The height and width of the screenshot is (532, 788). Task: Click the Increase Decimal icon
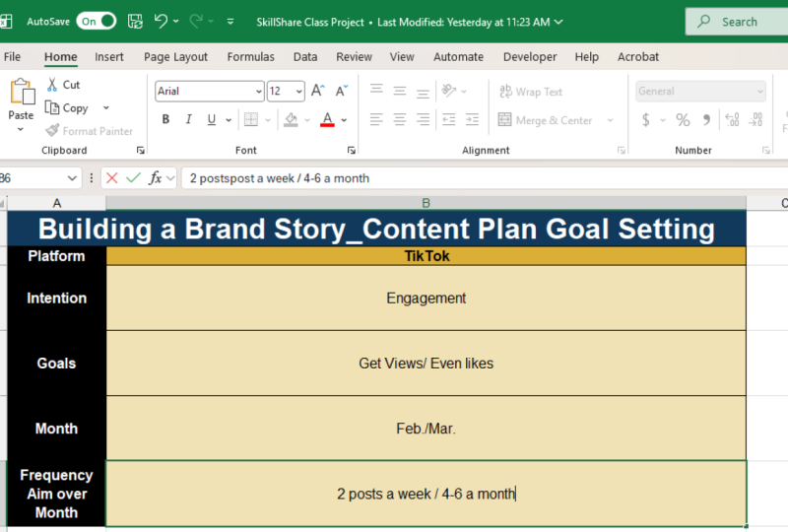click(732, 119)
